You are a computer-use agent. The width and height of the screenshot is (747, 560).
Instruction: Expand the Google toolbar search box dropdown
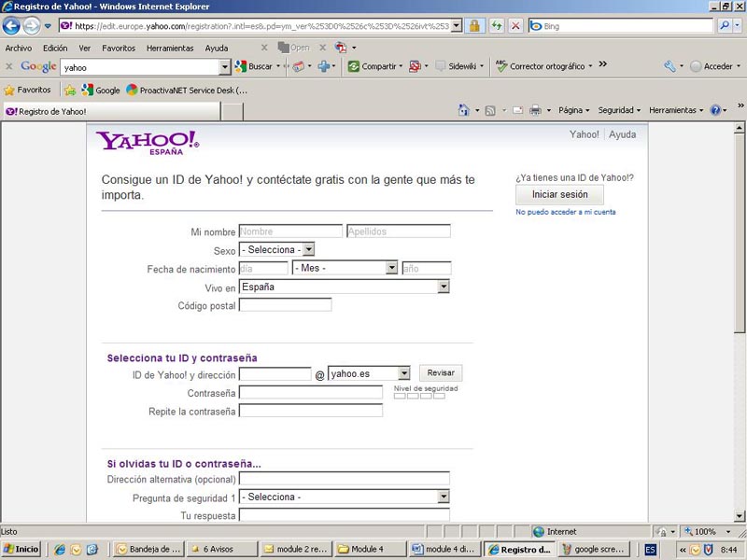pos(225,67)
